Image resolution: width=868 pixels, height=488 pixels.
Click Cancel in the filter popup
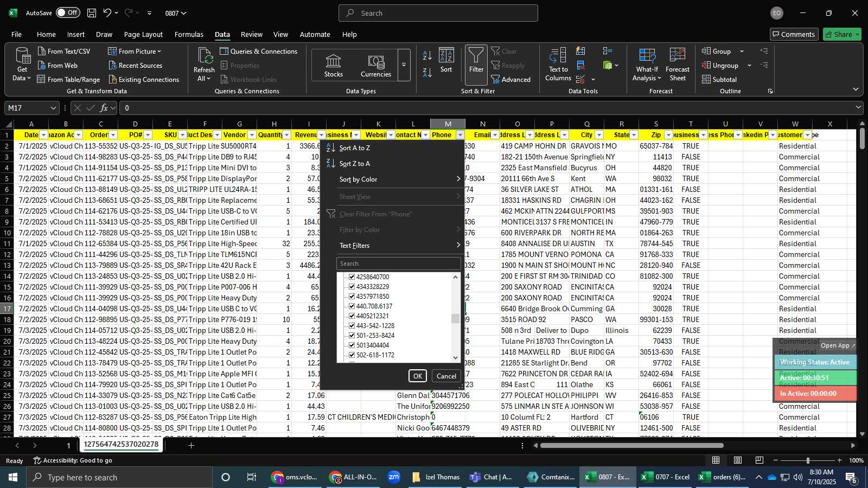[446, 376]
